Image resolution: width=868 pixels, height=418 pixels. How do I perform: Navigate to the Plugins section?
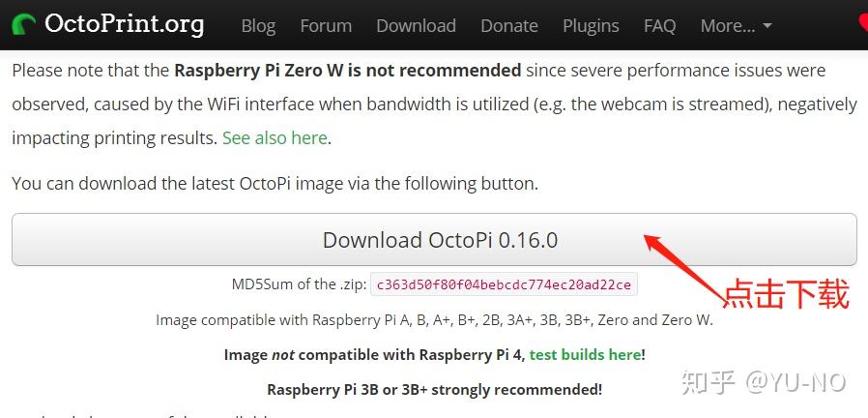pos(591,26)
